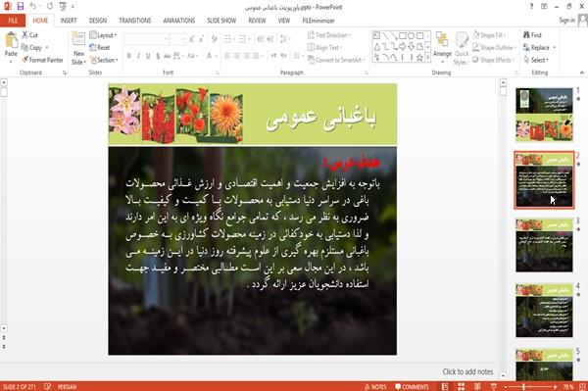Open the Arrange menu
The height and width of the screenshot is (391, 588).
click(442, 48)
